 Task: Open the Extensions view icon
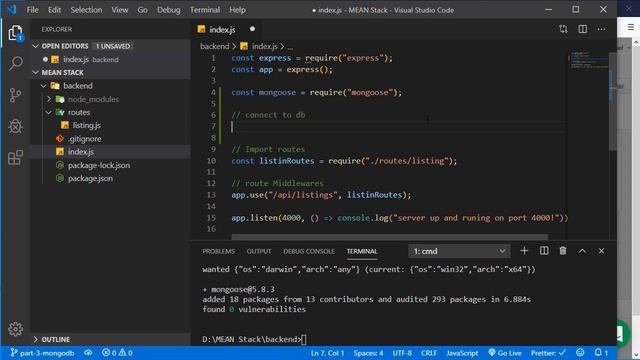coord(16,157)
